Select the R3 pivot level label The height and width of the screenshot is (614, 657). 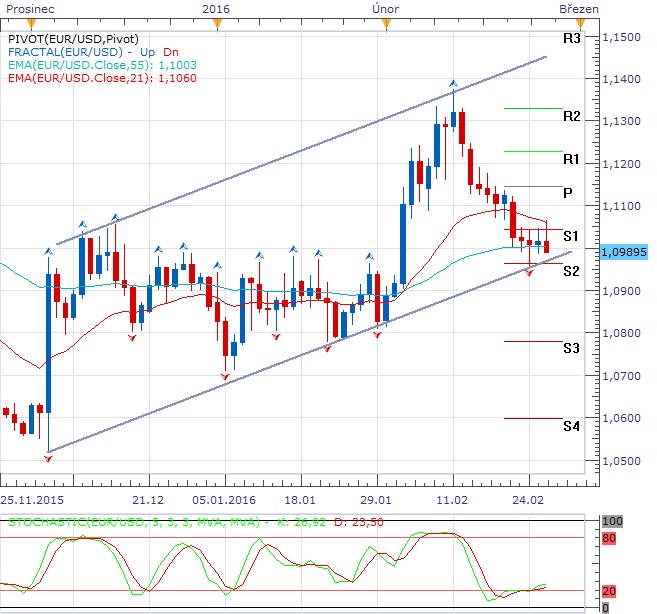(572, 39)
